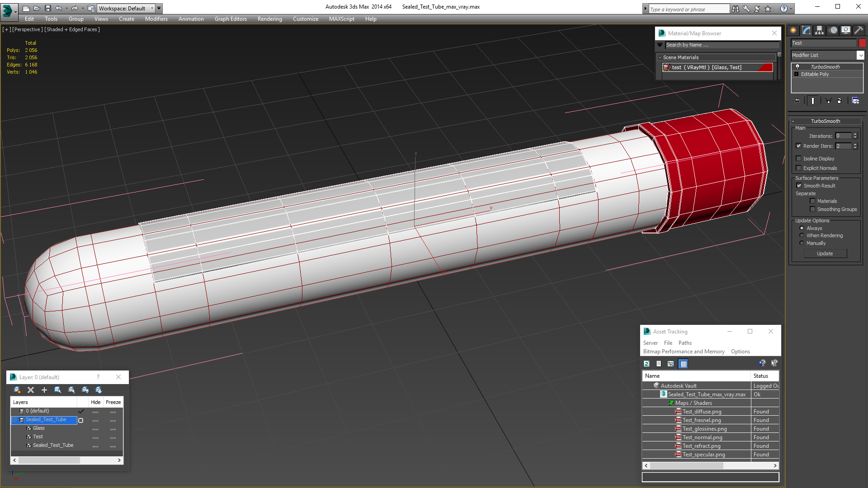Open the Rendering menu
Viewport: 868px width, 488px height.
270,19
